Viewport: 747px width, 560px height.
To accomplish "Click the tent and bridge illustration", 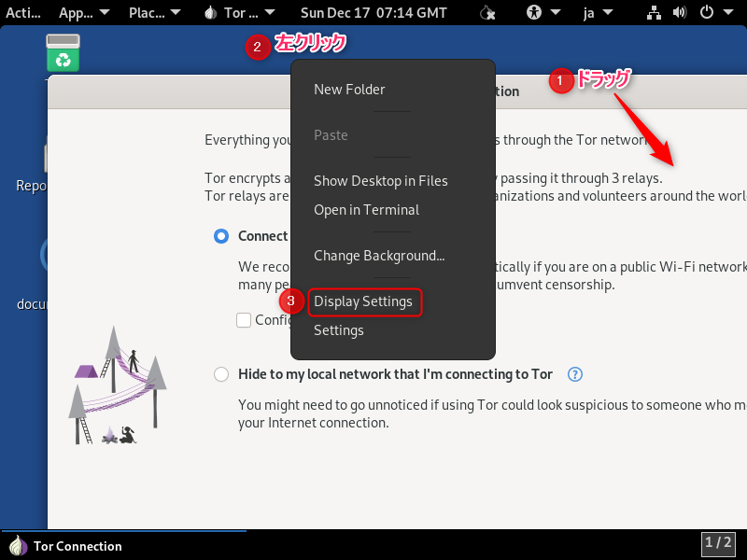I will click(x=118, y=385).
